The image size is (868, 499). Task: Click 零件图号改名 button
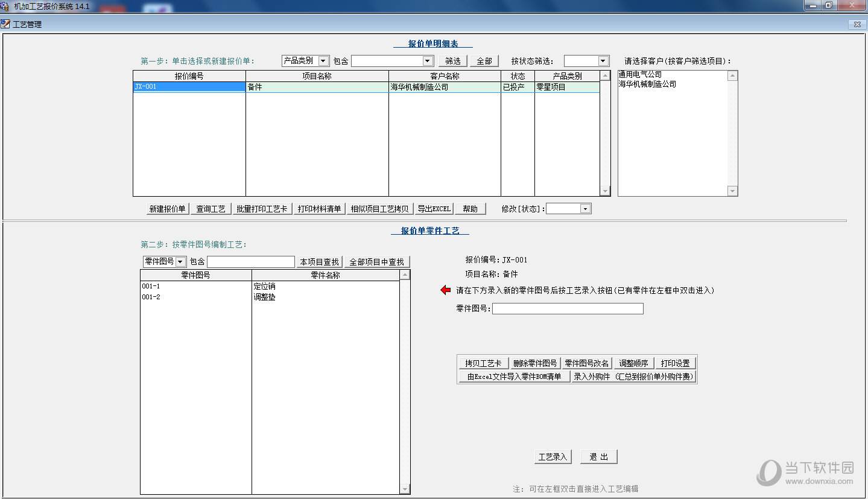coord(586,363)
